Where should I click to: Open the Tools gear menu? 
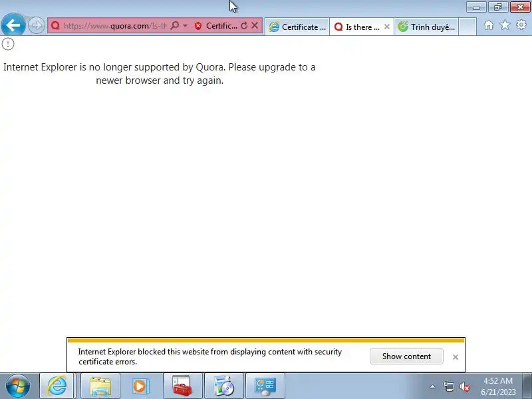(x=521, y=25)
